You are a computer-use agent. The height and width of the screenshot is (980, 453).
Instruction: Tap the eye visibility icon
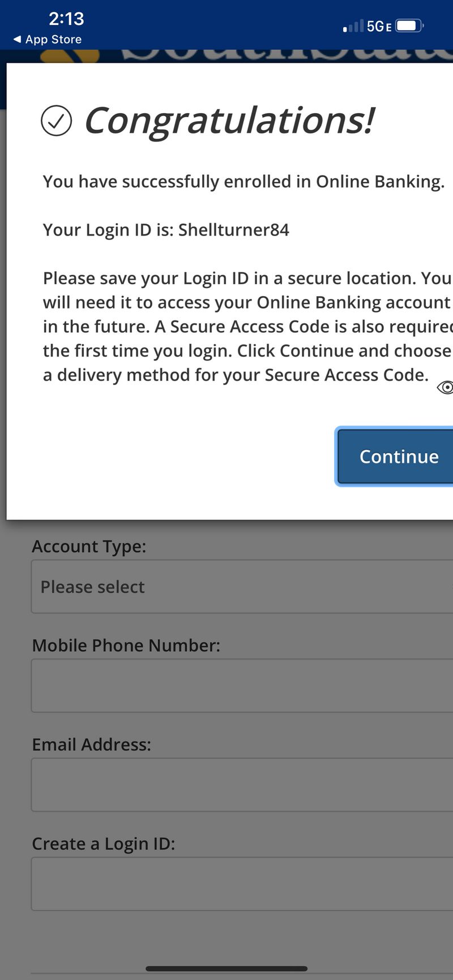(446, 387)
